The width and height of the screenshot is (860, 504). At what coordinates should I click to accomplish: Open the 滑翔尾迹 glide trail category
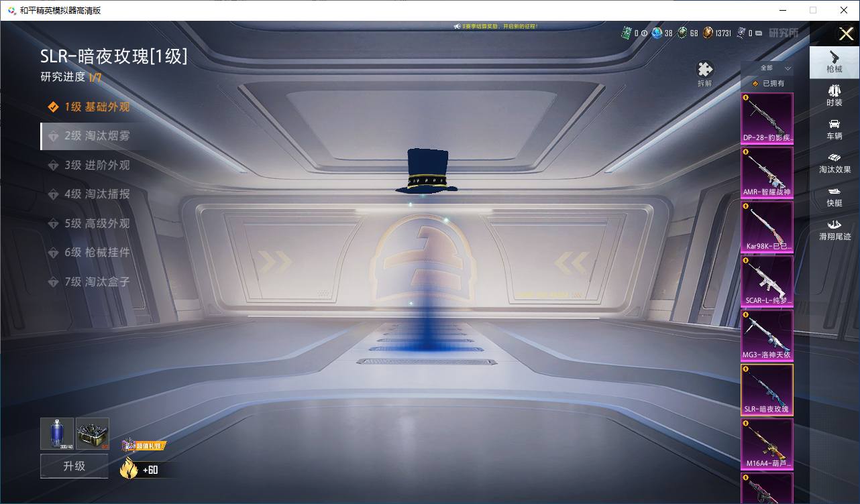click(x=834, y=229)
